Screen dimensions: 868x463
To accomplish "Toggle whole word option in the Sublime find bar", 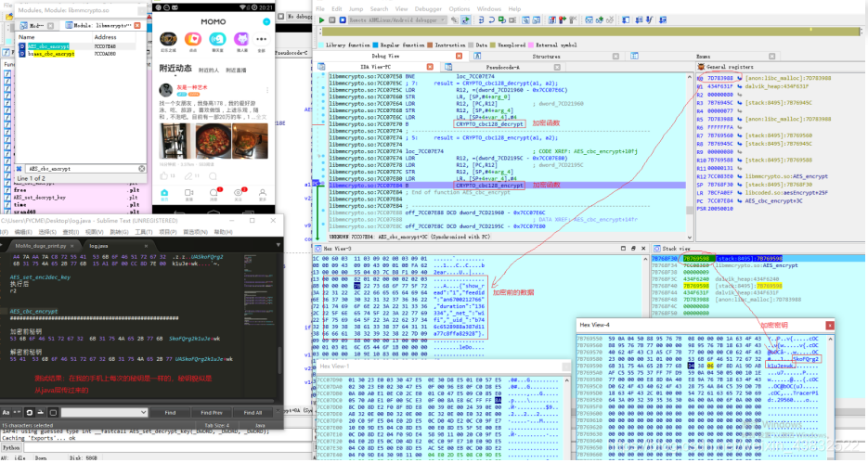I will pos(17,413).
